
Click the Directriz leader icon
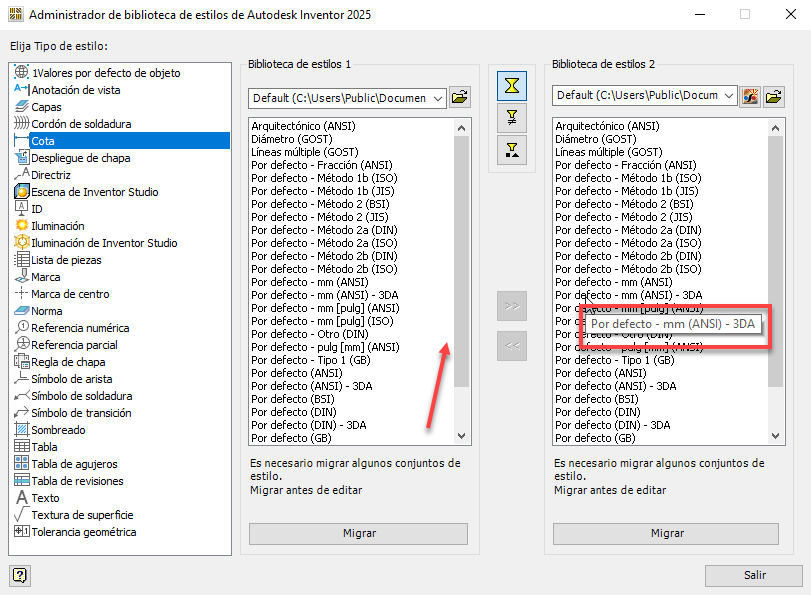(x=21, y=174)
